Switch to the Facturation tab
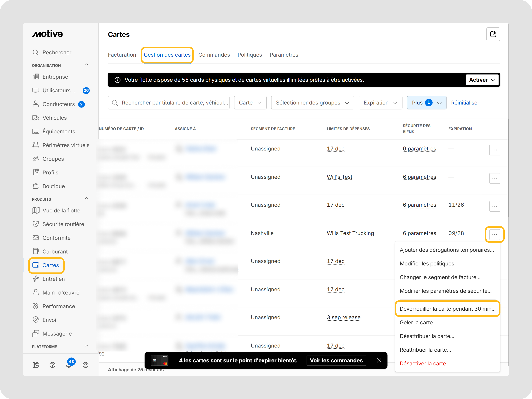The image size is (532, 399). click(x=122, y=55)
